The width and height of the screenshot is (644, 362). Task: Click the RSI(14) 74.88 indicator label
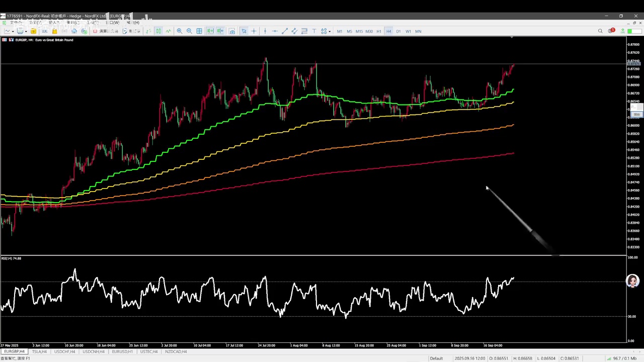pos(11,258)
